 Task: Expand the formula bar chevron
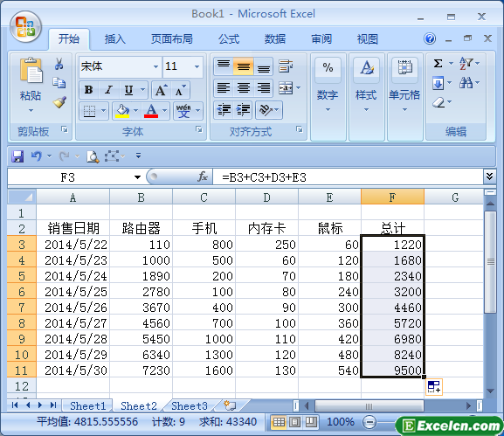(x=489, y=176)
